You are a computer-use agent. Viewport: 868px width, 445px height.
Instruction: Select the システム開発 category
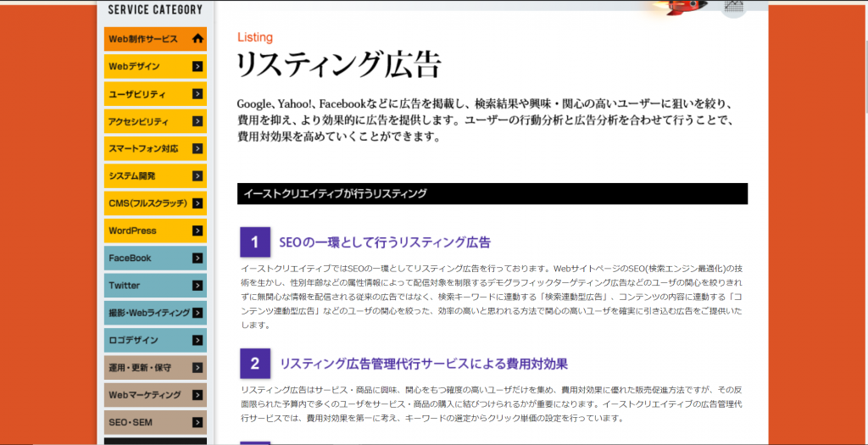pos(156,176)
